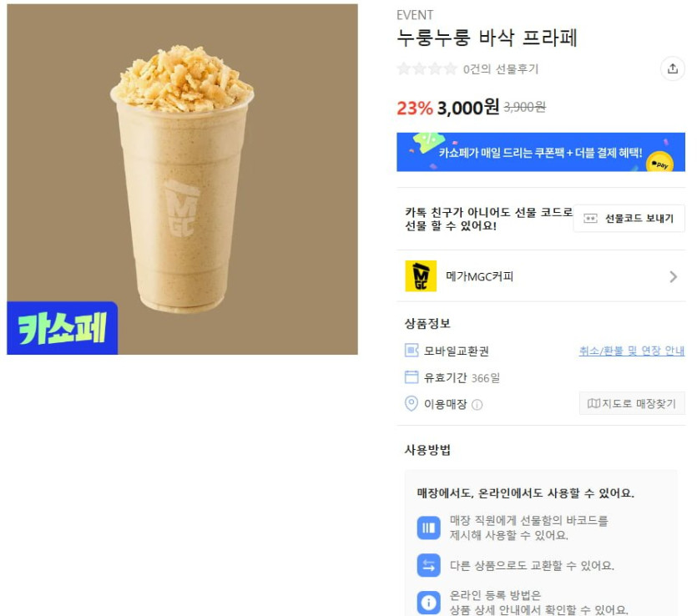Click the star rating for gift reviews
The image size is (697, 616).
coord(427,69)
